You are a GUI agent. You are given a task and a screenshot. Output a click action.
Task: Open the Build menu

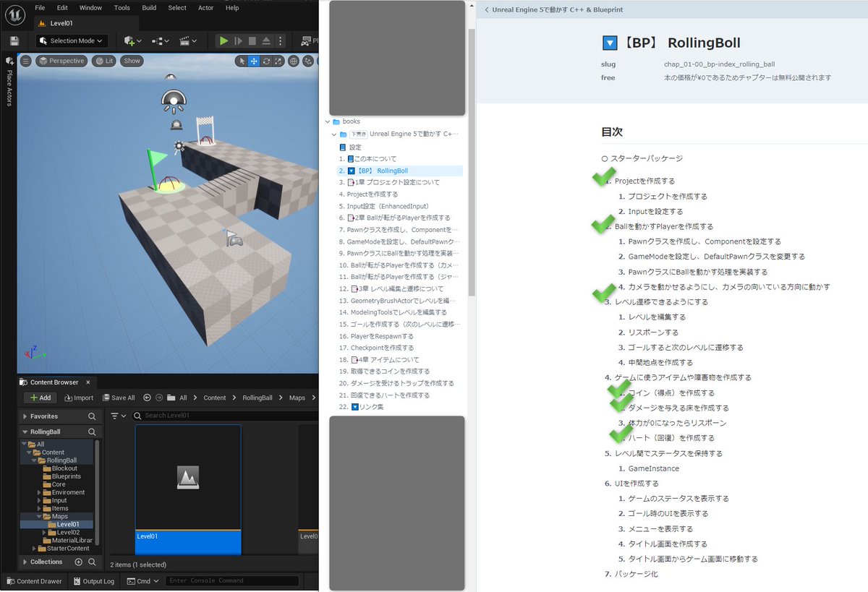[149, 8]
